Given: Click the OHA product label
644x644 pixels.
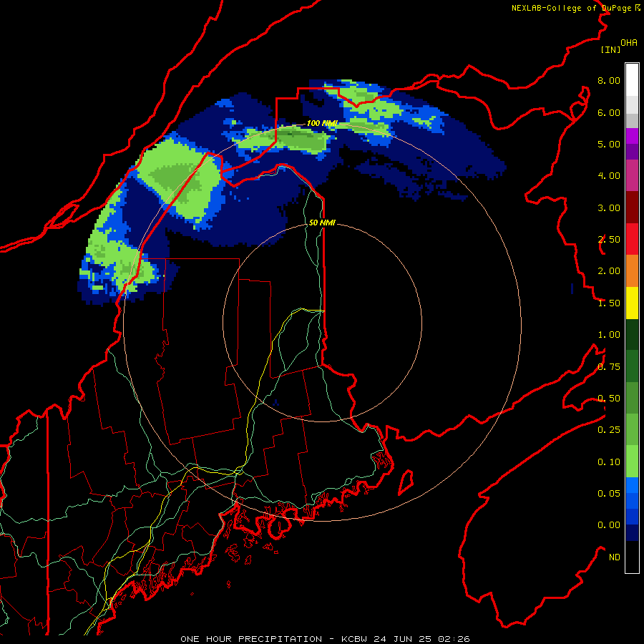Looking at the screenshot, I should [x=629, y=43].
